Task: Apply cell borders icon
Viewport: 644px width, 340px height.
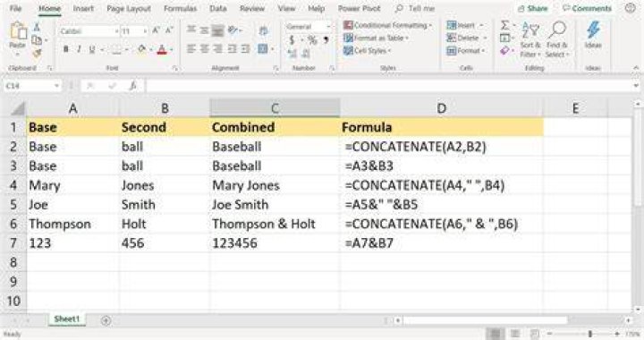Action: (116, 50)
